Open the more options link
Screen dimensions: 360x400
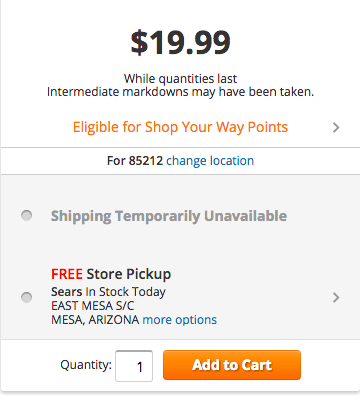[180, 320]
